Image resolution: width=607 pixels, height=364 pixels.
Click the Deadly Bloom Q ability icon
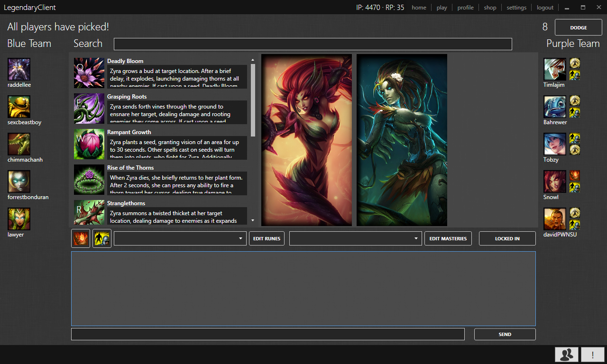pos(89,73)
